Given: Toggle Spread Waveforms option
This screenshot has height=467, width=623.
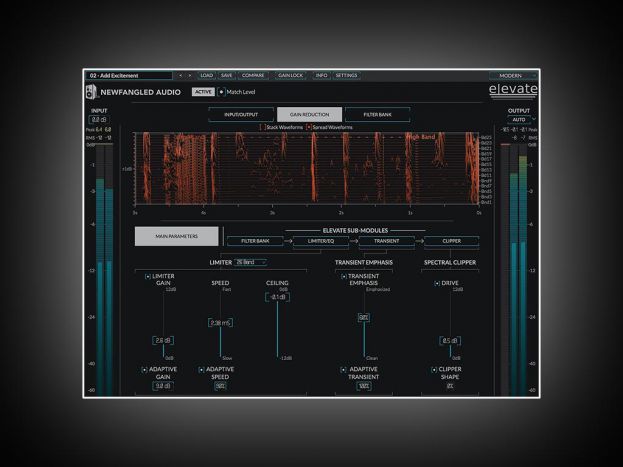Looking at the screenshot, I should [309, 127].
